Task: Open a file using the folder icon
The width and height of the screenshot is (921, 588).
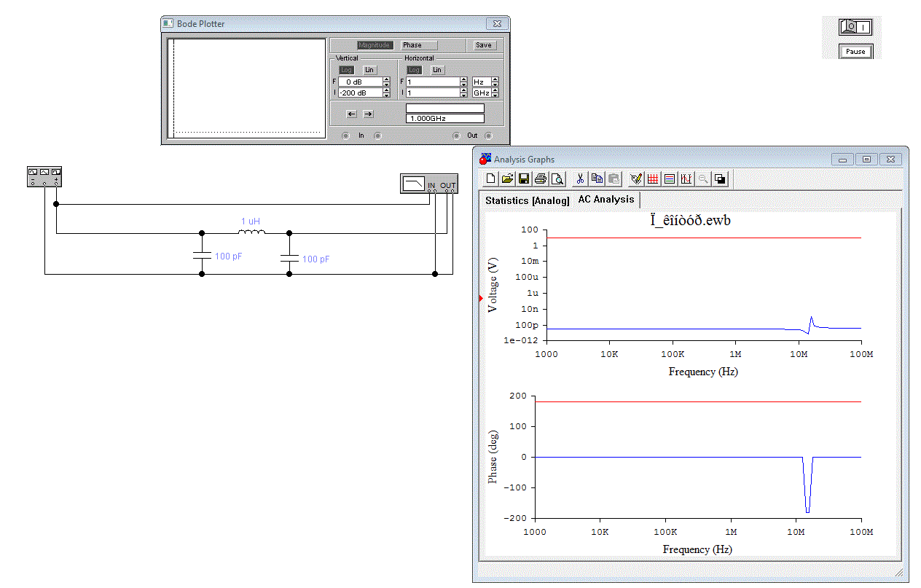Action: pyautogui.click(x=507, y=179)
